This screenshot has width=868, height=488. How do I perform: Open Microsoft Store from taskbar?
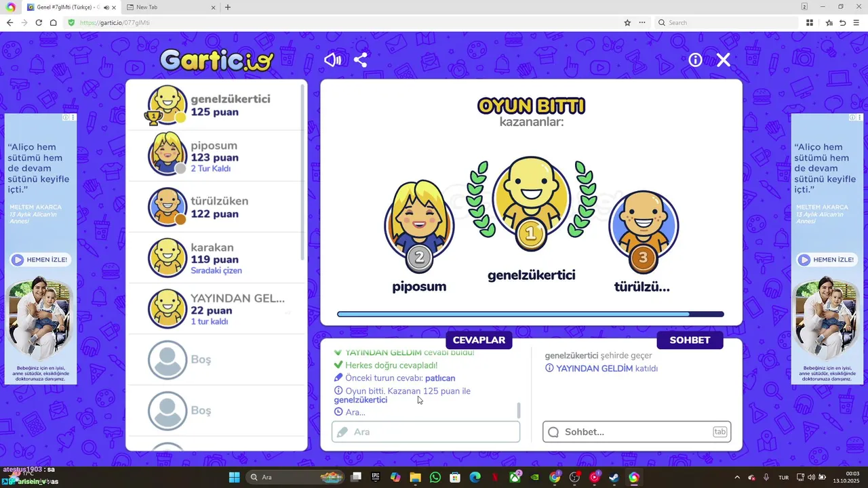(x=455, y=477)
